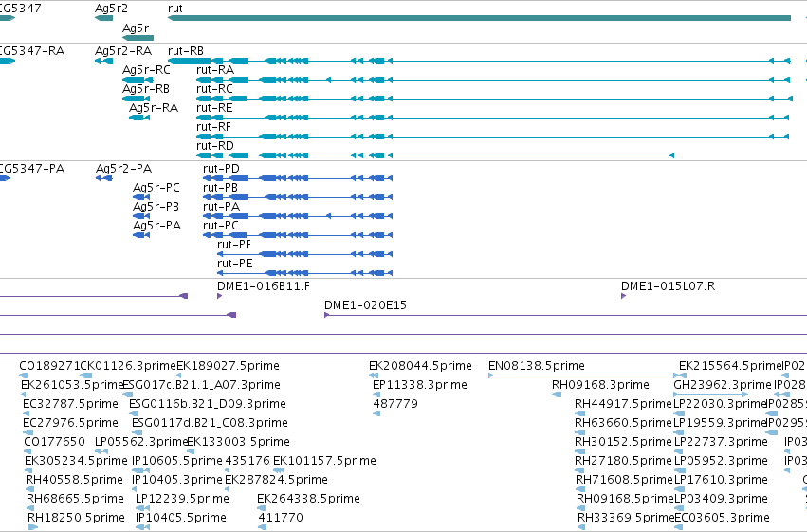Image resolution: width=807 pixels, height=532 pixels.
Task: Click the 411770 feature label
Action: [281, 519]
